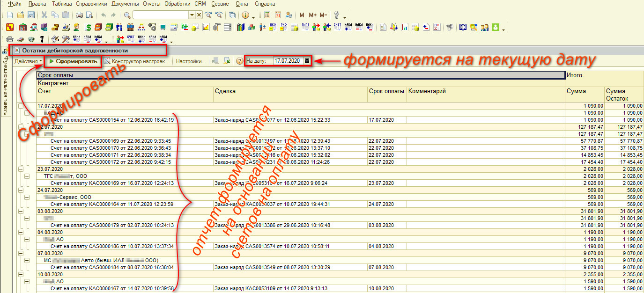Click the green user profile icon
The image size is (644, 293).
click(496, 27)
